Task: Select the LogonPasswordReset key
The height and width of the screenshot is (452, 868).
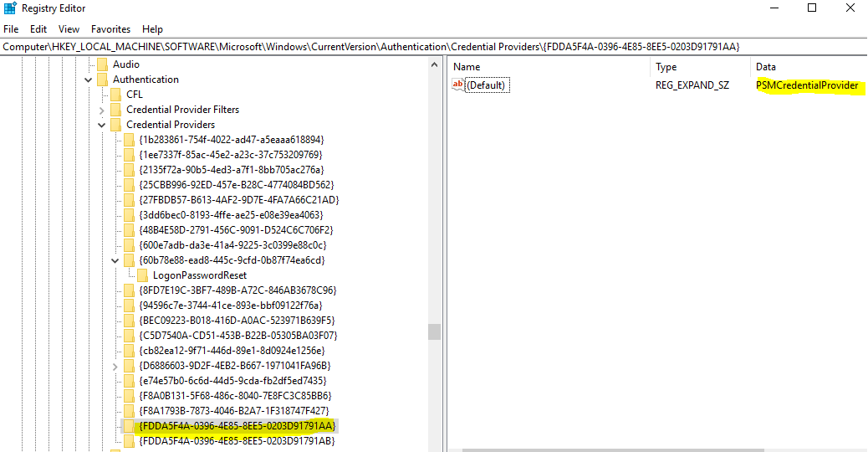Action: coord(200,275)
